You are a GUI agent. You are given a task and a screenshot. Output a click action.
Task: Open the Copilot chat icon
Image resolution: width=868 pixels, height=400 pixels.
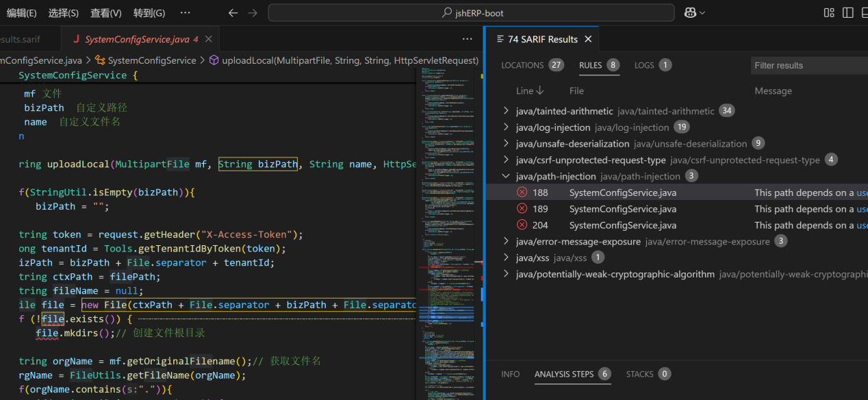[690, 13]
